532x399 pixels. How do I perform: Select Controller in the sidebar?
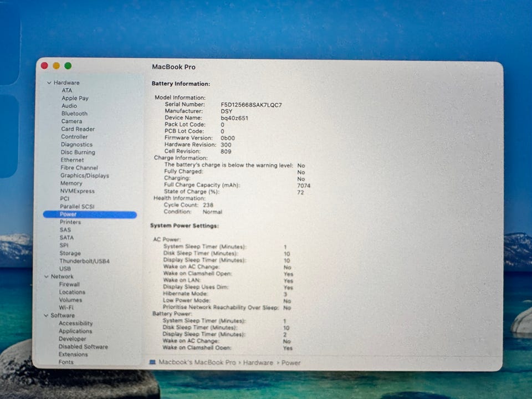point(74,137)
